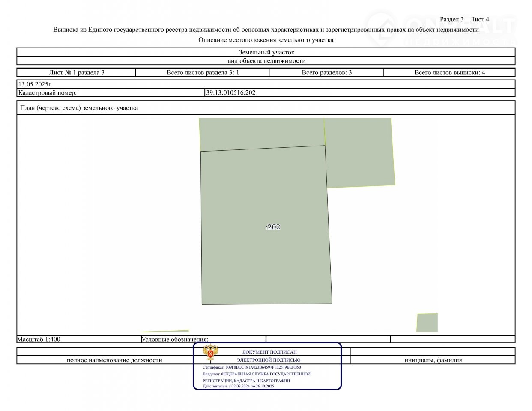Click the 'План (чертеж, схема) земельного участка' heading
The image size is (532, 411).
79,108
